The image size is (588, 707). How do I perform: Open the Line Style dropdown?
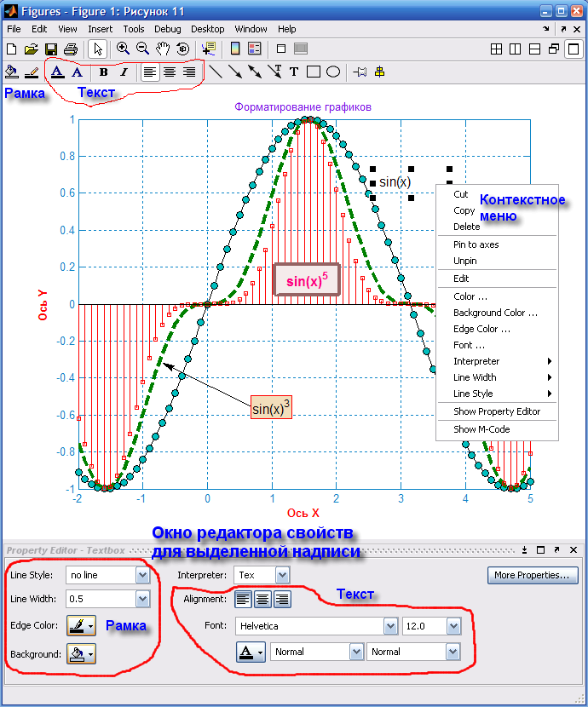coord(142,575)
